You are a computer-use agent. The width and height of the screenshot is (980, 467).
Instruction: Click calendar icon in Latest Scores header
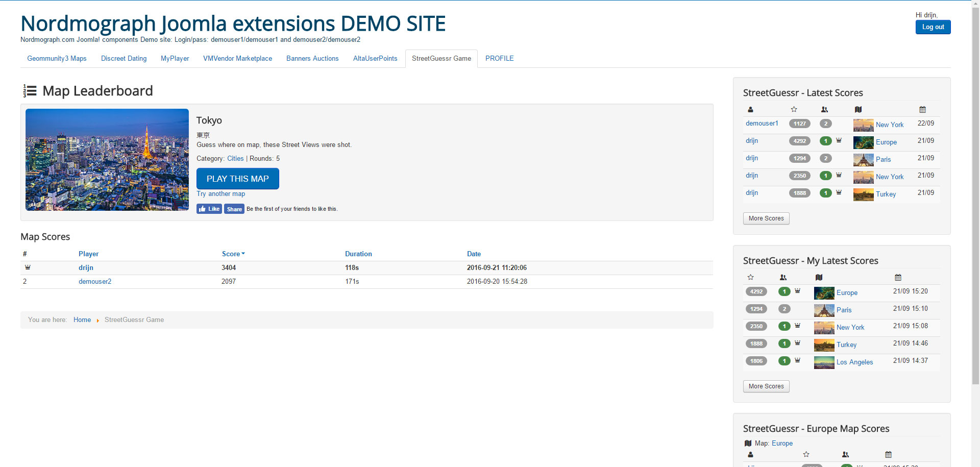point(922,110)
